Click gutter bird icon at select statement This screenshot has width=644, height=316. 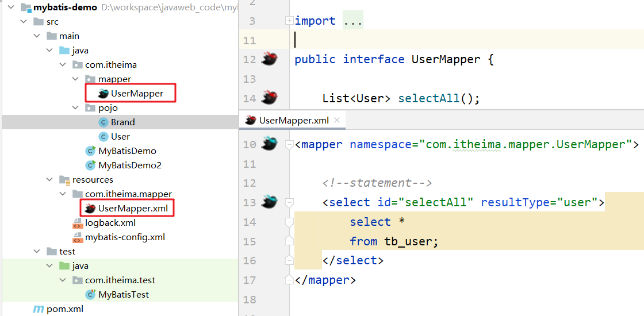[270, 202]
